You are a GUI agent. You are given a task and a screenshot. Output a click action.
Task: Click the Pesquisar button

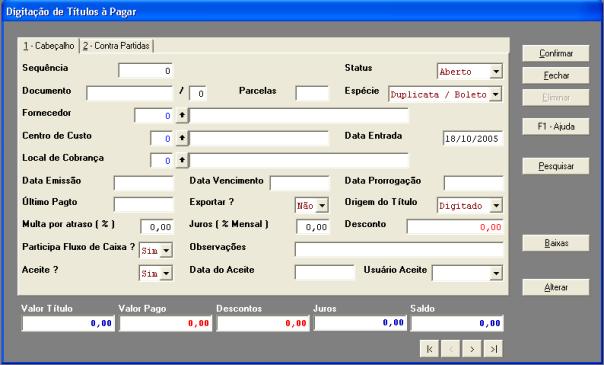(556, 166)
